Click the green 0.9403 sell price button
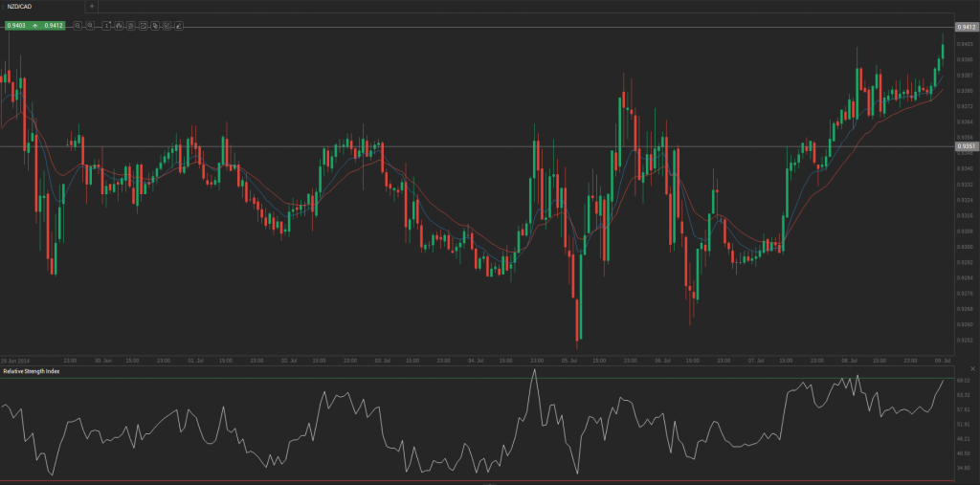The width and height of the screenshot is (980, 485). pos(15,25)
